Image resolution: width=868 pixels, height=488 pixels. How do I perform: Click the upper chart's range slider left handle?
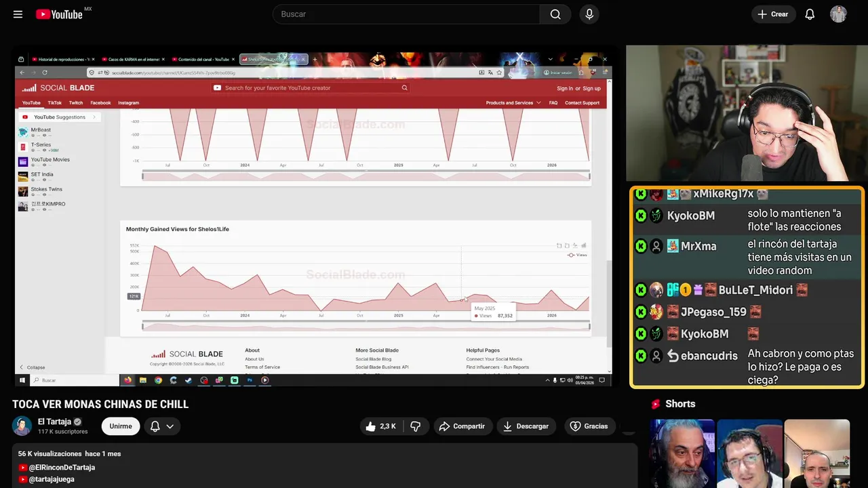click(x=142, y=176)
